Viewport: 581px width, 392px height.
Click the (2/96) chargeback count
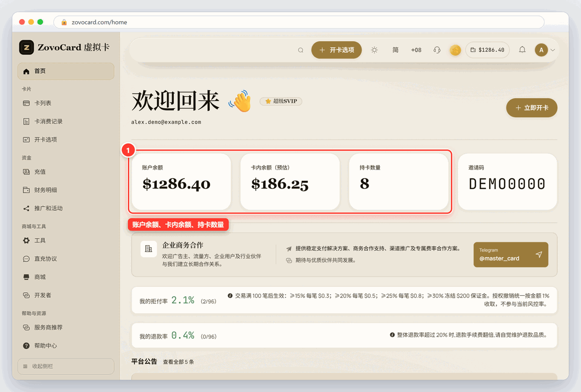click(208, 302)
